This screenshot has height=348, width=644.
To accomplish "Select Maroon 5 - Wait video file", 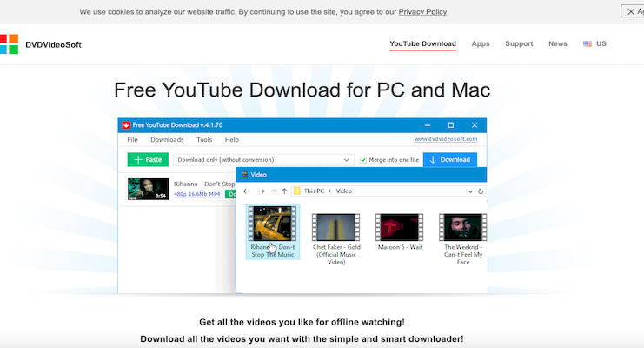I will 400,231.
